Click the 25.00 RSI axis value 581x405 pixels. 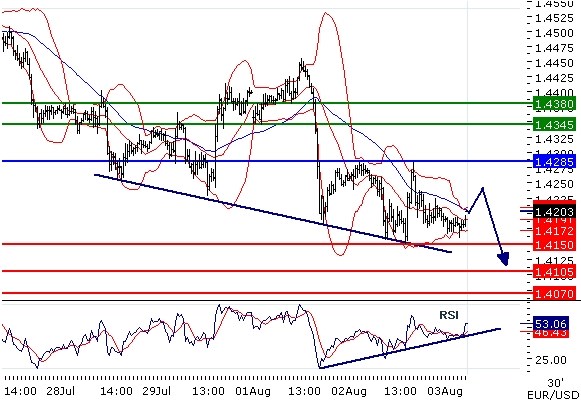tap(550, 360)
